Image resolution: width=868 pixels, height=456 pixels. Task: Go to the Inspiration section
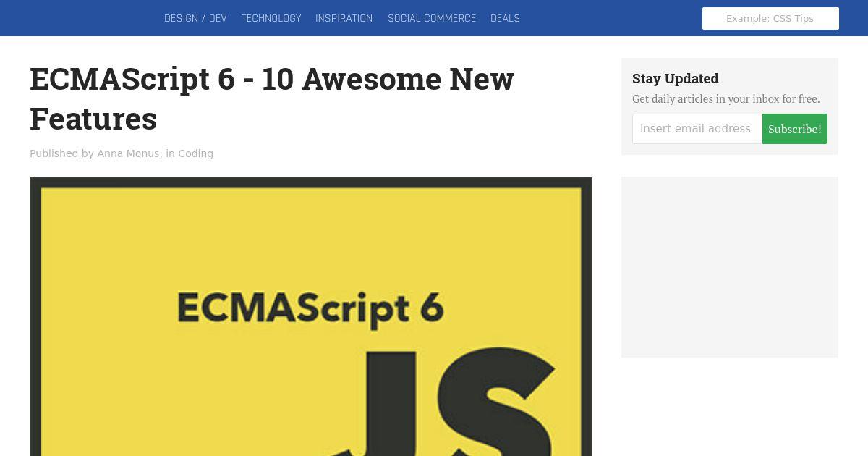point(344,18)
